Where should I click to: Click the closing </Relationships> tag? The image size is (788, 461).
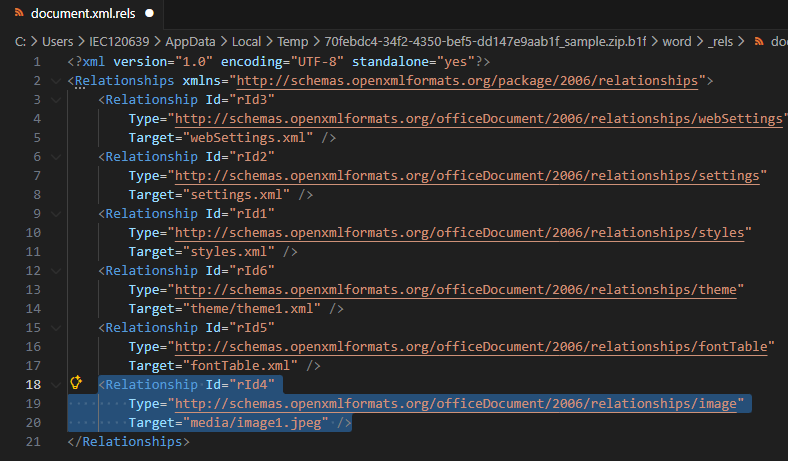[129, 442]
